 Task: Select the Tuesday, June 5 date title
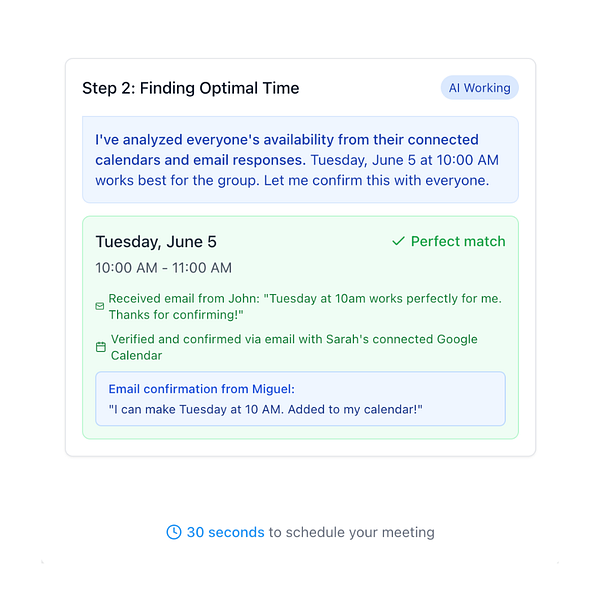coord(156,242)
